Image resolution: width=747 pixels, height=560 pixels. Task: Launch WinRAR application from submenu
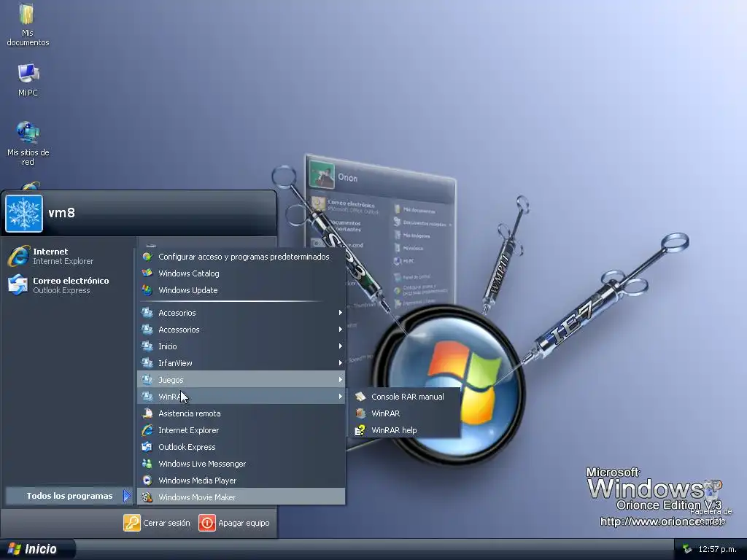405,413
